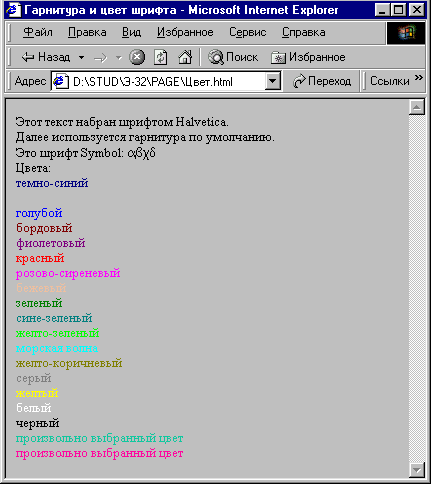Expand the Ссылки double chevron
Screen dimensions: 431x484
[x=419, y=77]
